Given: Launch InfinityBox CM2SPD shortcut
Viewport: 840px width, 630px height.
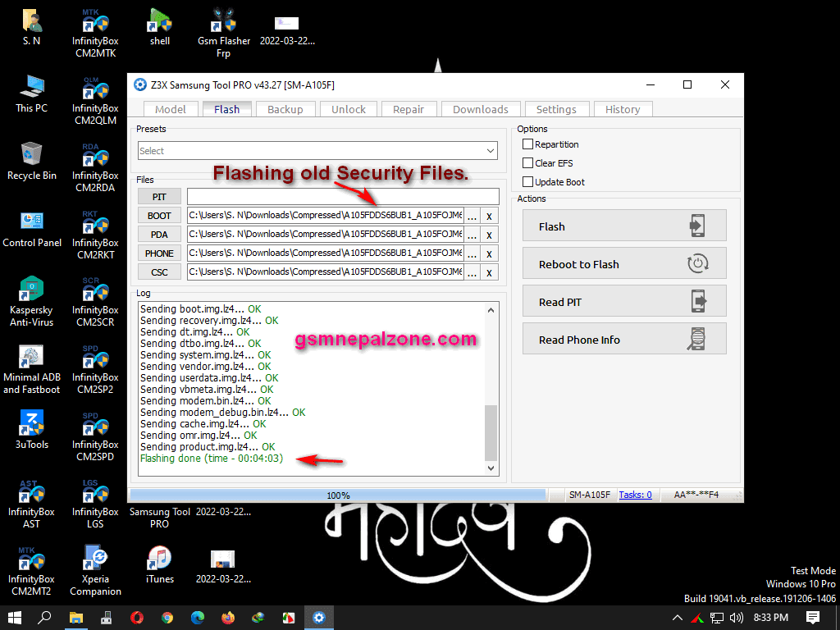Looking at the screenshot, I should click(x=95, y=436).
